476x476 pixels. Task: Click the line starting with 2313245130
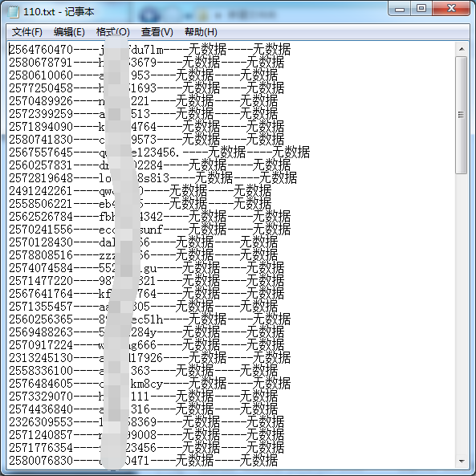(x=149, y=358)
